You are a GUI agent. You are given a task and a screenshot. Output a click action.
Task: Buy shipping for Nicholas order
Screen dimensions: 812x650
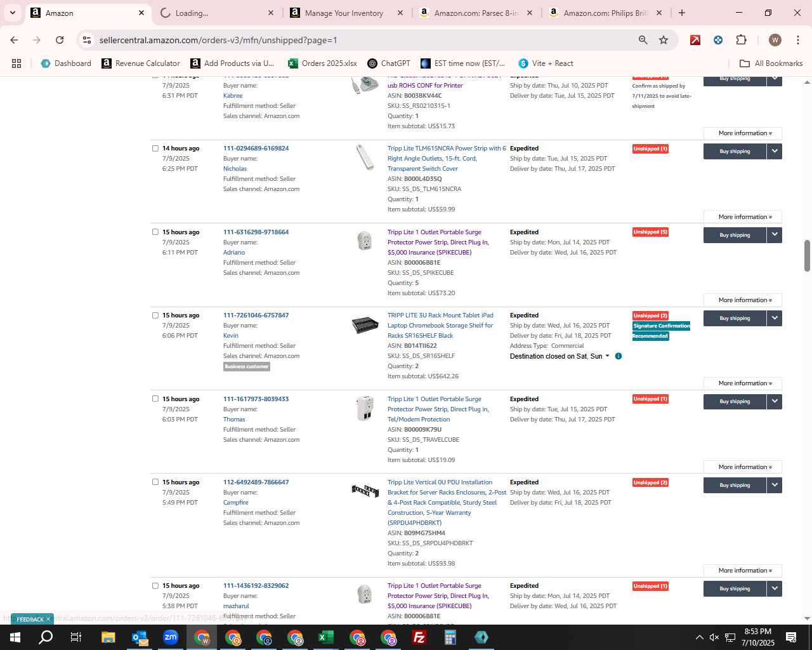tap(735, 151)
